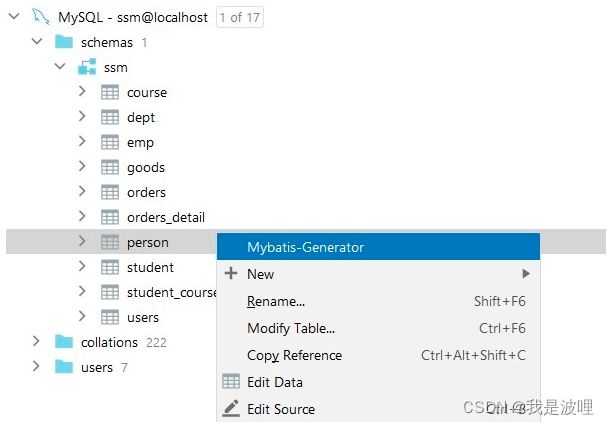Choose Mybatis-Generator from the context menu
The image size is (609, 425).
378,247
